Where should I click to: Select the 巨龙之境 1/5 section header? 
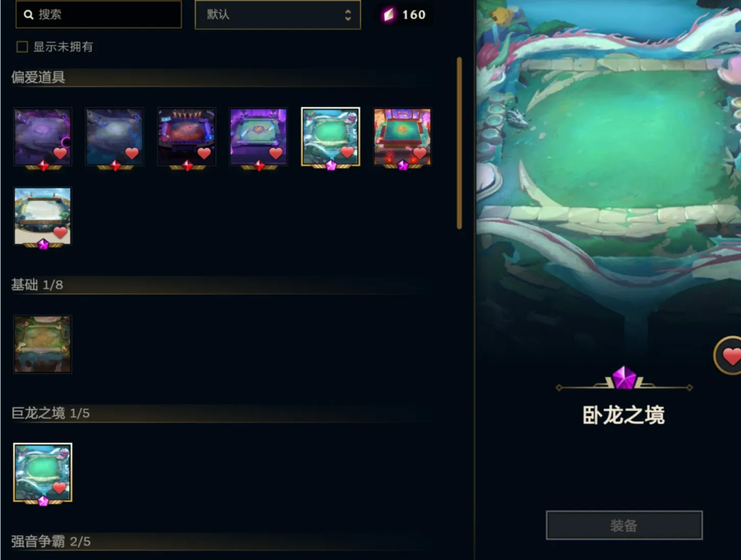[x=51, y=413]
